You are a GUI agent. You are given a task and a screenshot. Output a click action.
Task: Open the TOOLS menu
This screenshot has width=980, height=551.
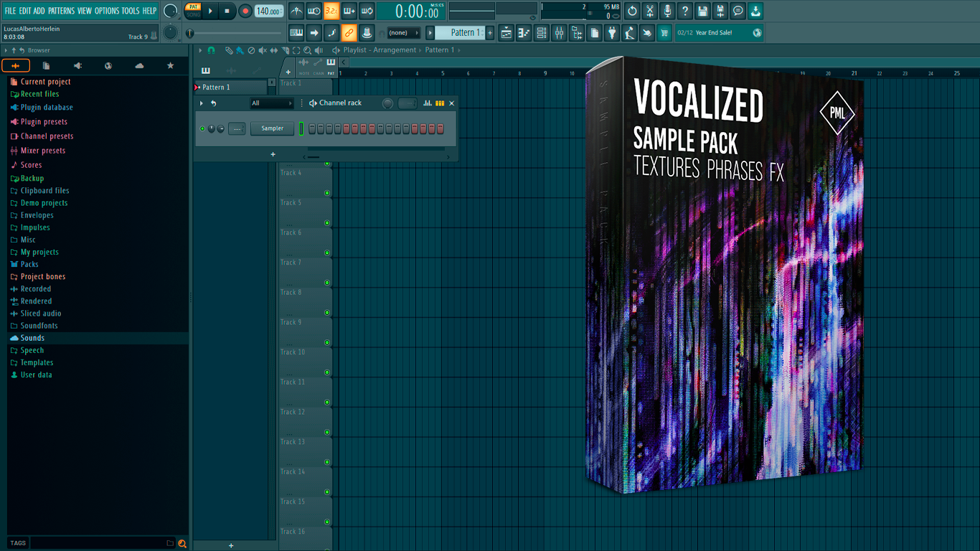pos(131,11)
